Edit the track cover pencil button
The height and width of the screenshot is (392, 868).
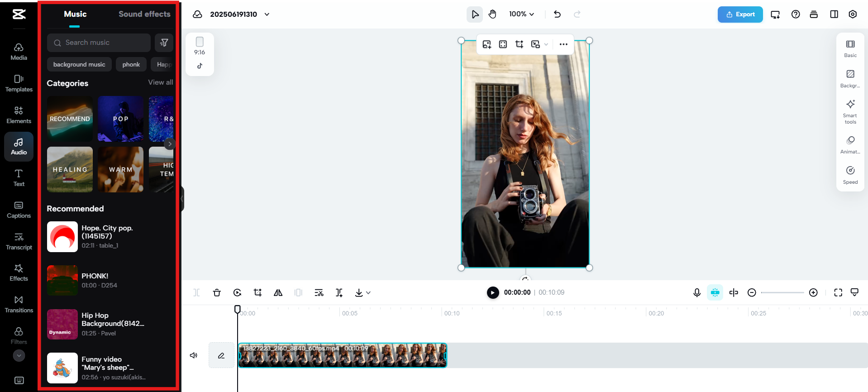point(221,355)
